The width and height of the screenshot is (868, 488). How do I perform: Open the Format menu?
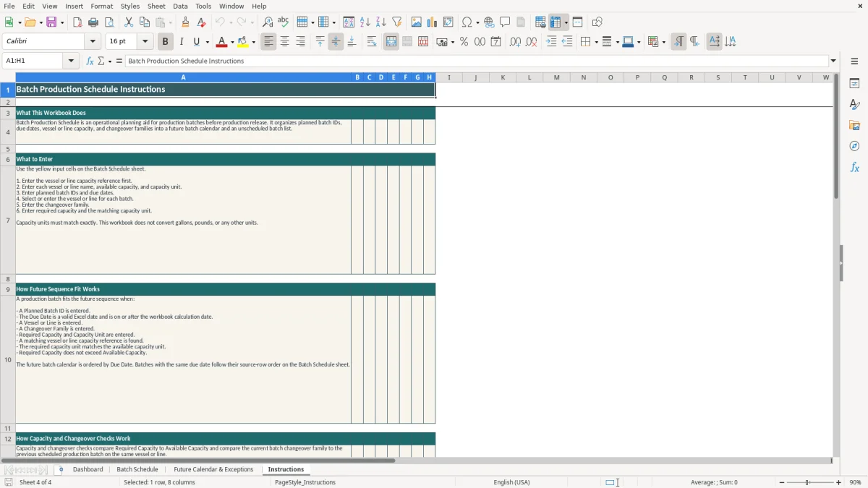click(101, 6)
